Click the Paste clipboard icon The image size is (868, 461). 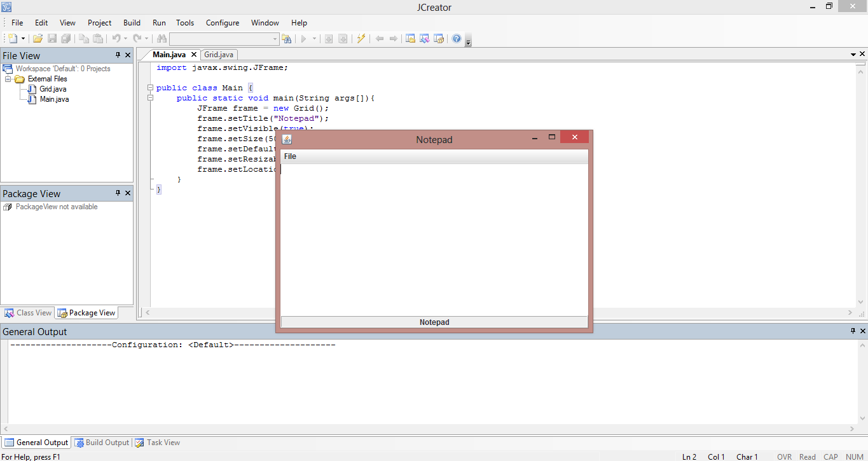pyautogui.click(x=98, y=39)
